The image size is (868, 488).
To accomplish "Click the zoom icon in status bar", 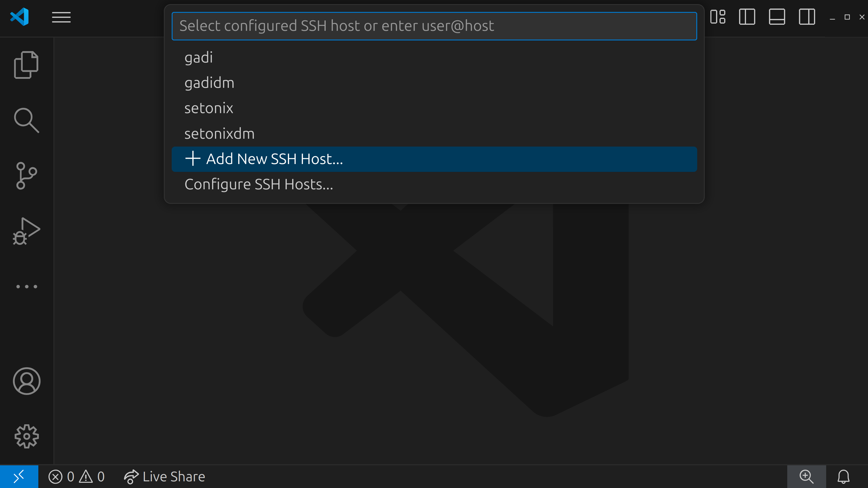I will [x=806, y=477].
